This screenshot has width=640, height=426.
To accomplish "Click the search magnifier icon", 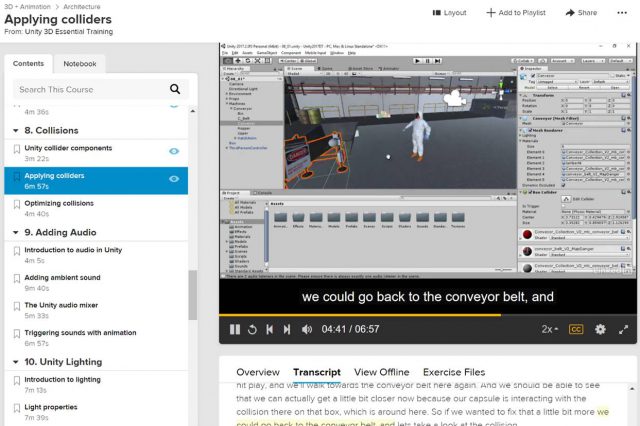I will [175, 89].
